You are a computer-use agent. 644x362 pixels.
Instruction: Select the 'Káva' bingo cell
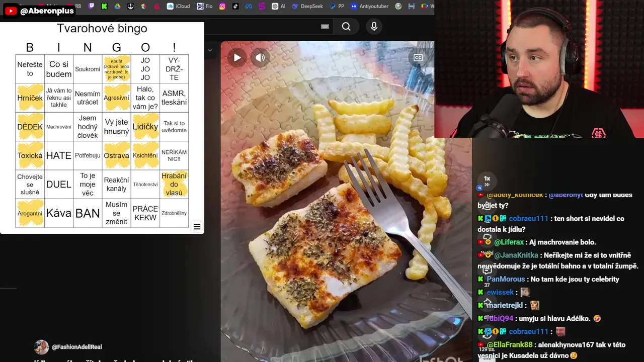point(59,213)
